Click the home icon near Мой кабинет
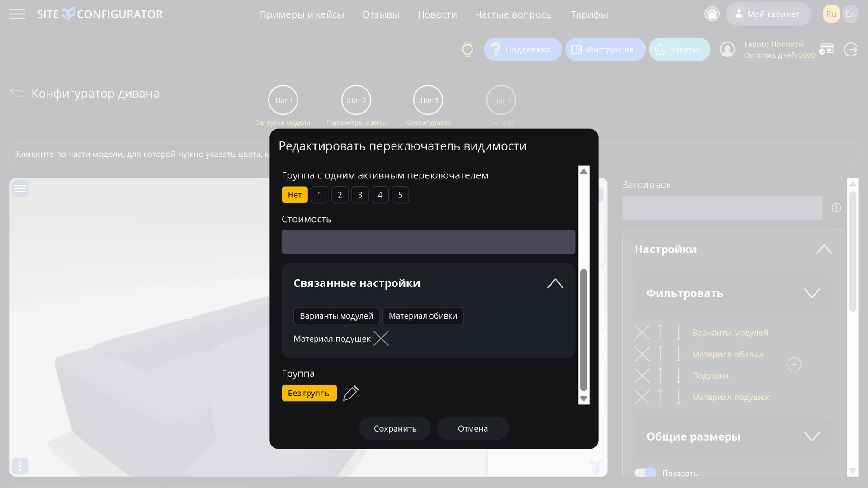This screenshot has width=868, height=488. 712,14
